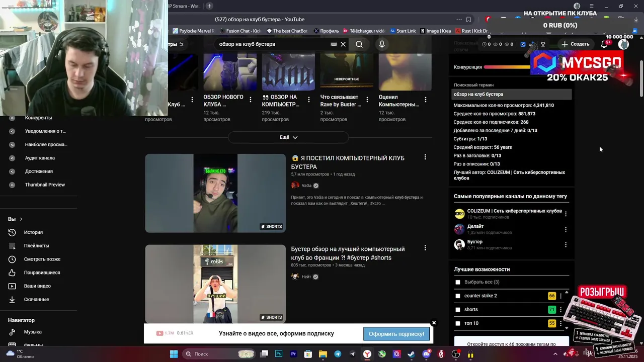Open options menu for Бустер channel
This screenshot has height=362, width=644.
[x=566, y=245]
